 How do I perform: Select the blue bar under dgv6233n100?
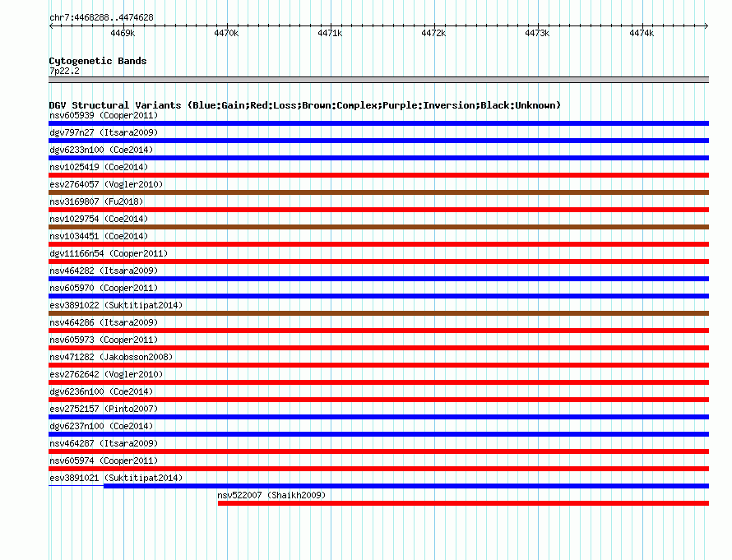pos(378,158)
